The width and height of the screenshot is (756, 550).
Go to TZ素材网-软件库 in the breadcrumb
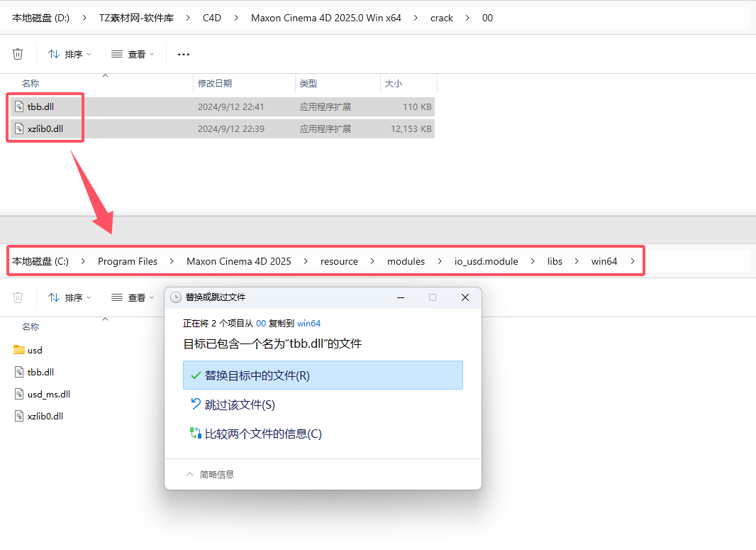[x=136, y=18]
